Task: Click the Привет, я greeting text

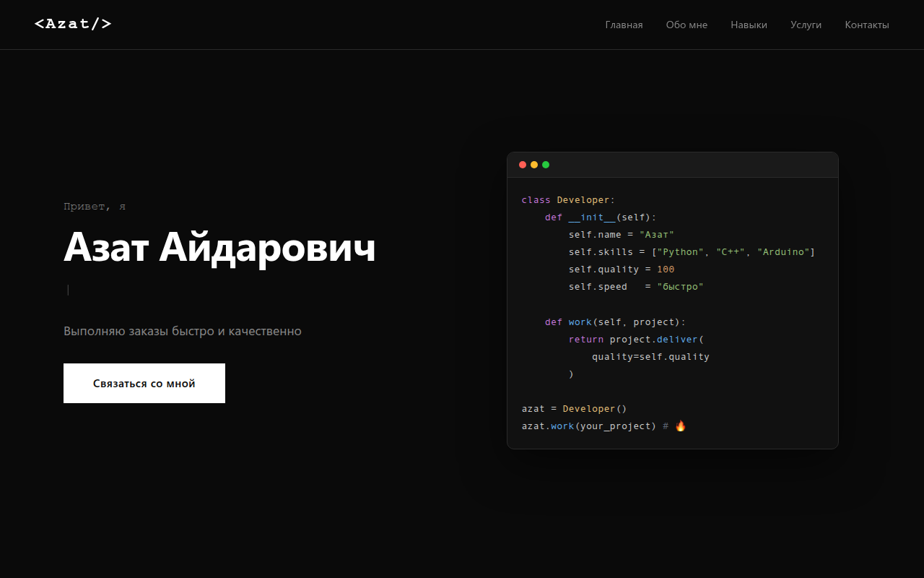Action: click(95, 207)
